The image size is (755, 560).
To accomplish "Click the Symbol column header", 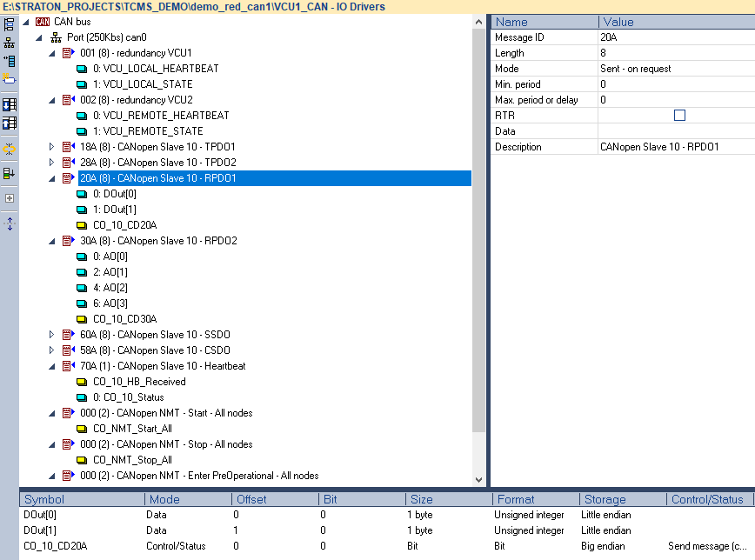I will click(43, 499).
